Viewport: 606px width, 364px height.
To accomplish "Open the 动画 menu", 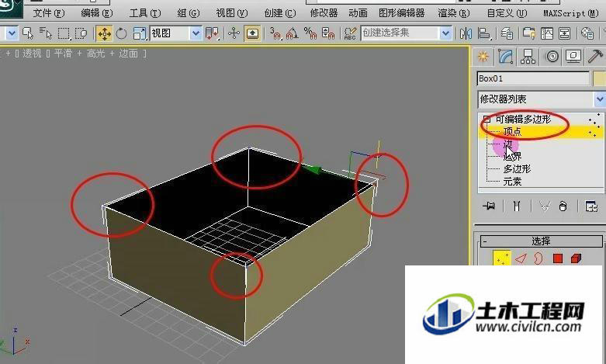I will 358,13.
